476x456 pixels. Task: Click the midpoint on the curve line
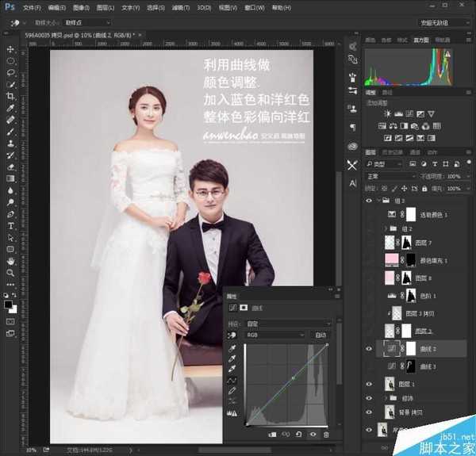[x=292, y=378]
